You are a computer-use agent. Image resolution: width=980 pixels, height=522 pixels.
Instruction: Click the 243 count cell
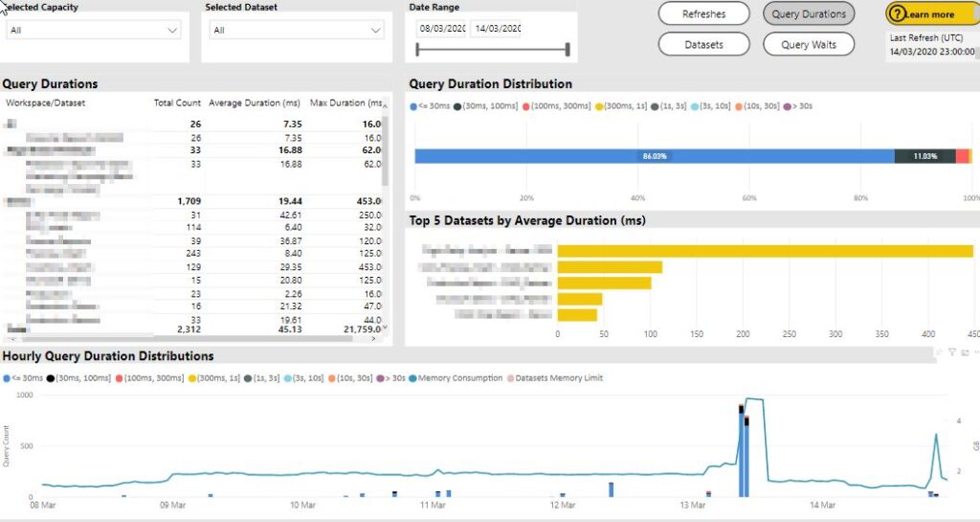point(193,253)
